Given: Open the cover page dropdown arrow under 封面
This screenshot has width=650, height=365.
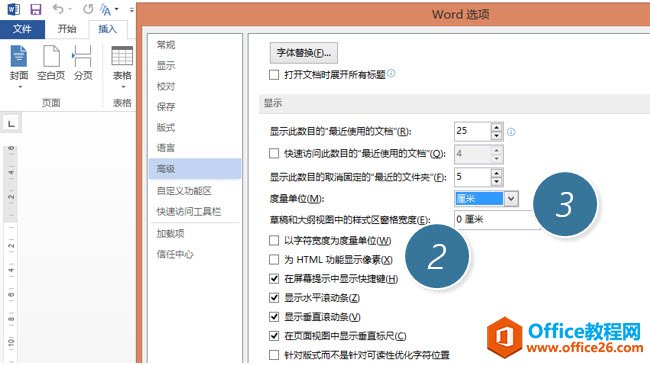Looking at the screenshot, I should point(19,87).
